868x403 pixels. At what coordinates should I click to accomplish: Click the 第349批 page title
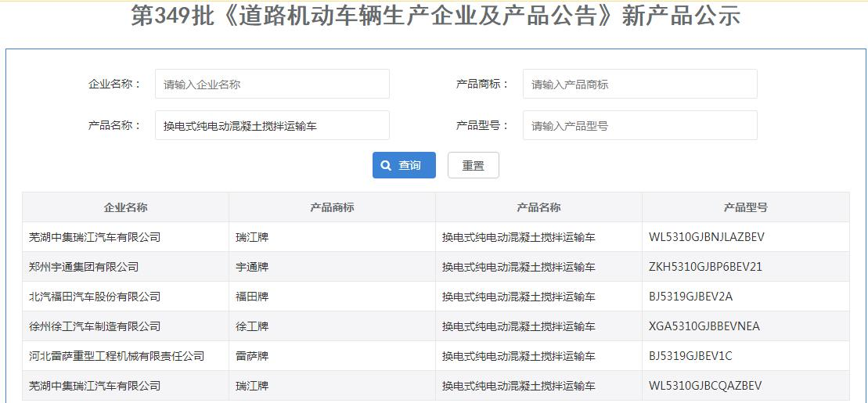(436, 16)
